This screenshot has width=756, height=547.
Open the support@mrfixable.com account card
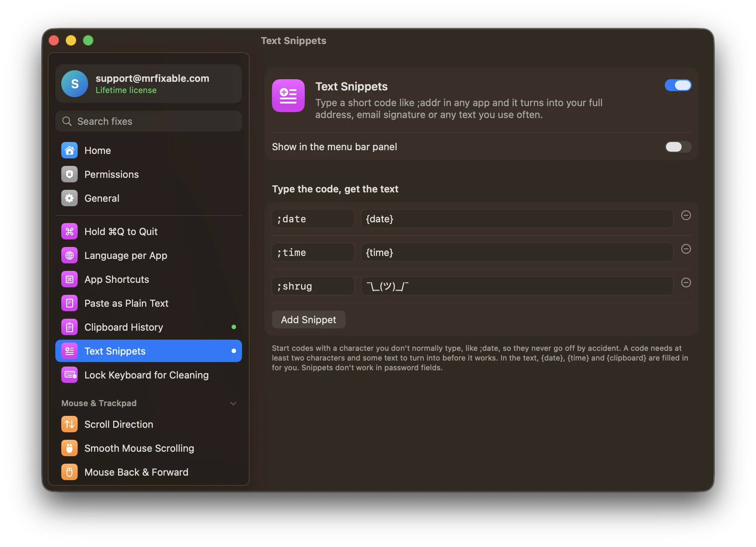click(149, 84)
